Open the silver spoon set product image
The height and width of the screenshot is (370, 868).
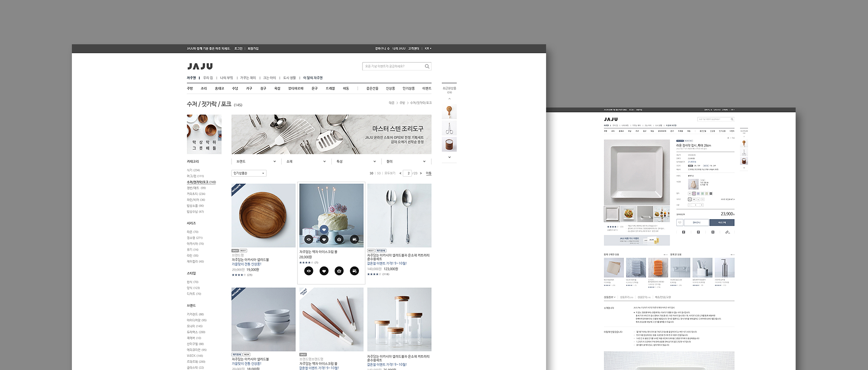click(399, 215)
